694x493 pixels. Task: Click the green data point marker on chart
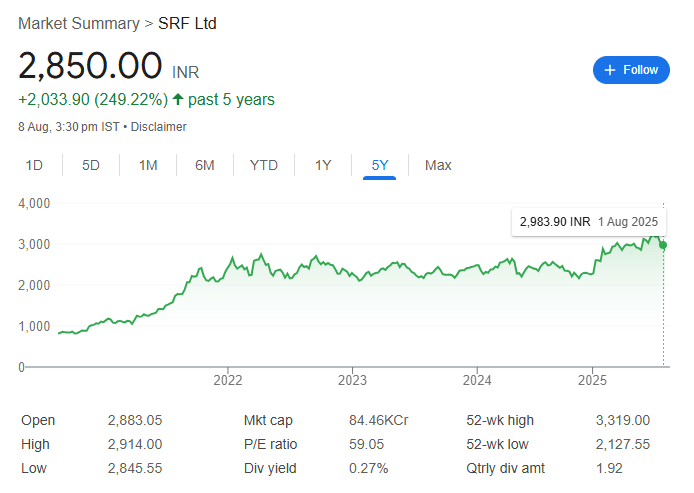click(663, 245)
